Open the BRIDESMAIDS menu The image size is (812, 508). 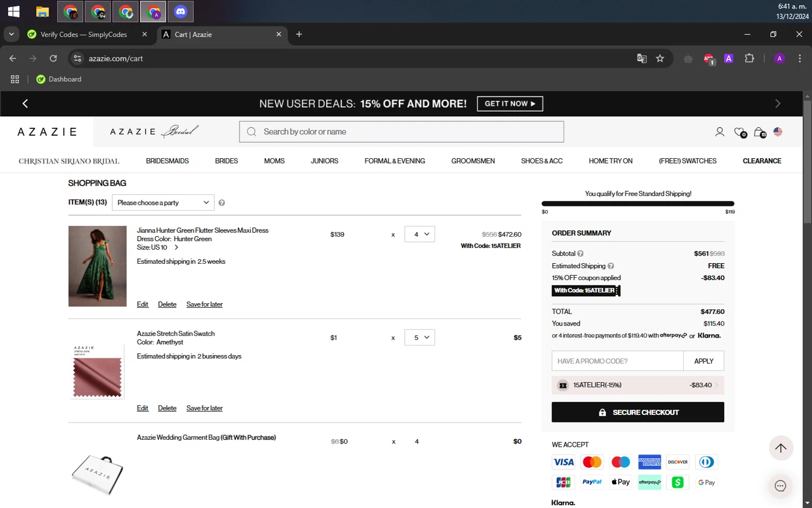167,161
